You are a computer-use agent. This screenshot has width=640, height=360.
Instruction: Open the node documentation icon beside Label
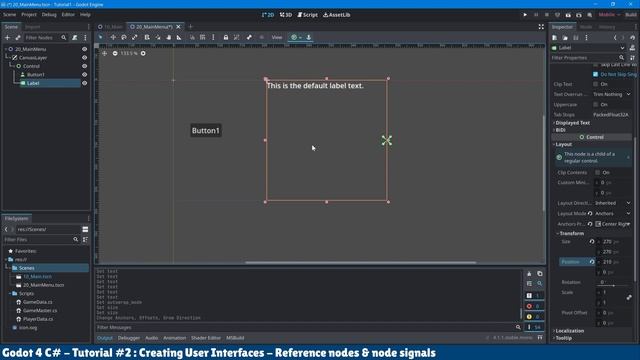(x=632, y=48)
